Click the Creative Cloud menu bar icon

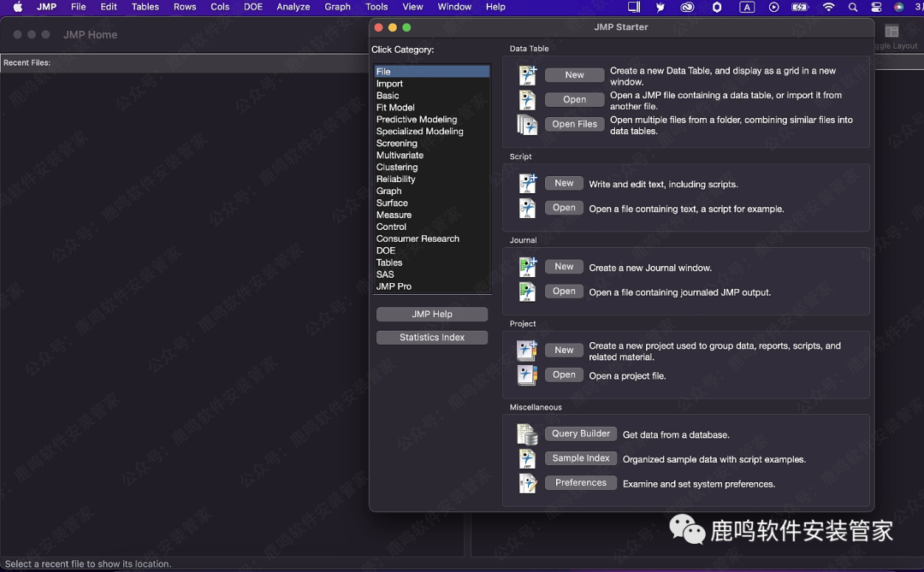(687, 7)
